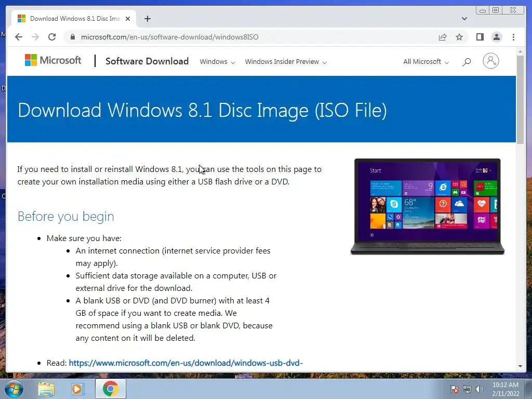The width and height of the screenshot is (532, 399).
Task: Launch Windows Media Player from taskbar
Action: coord(77,389)
